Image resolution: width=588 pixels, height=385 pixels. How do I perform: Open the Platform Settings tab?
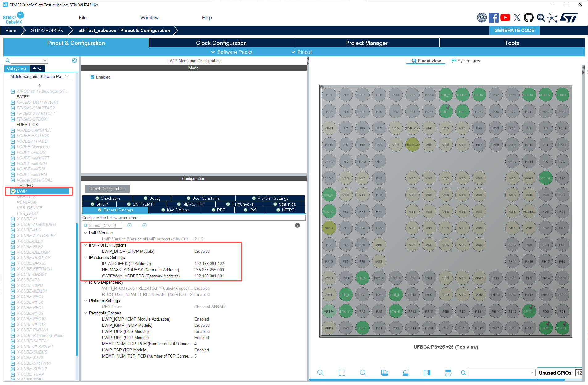coord(270,198)
